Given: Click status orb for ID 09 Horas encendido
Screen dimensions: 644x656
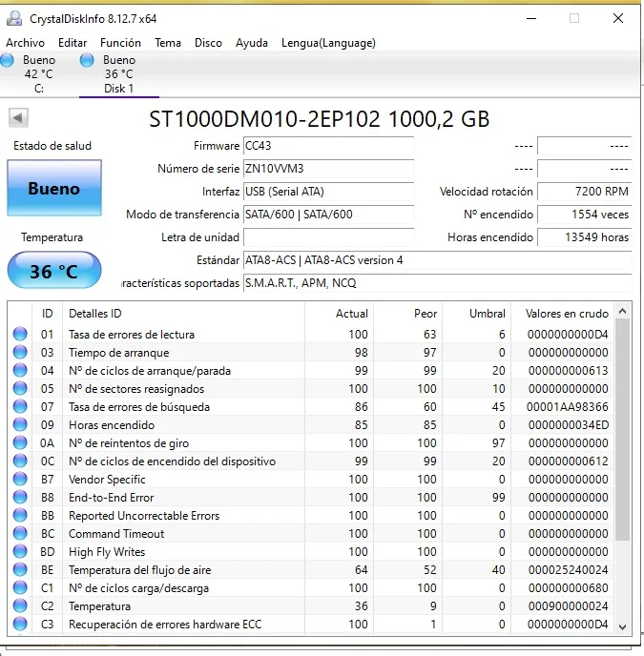Looking at the screenshot, I should tap(20, 424).
